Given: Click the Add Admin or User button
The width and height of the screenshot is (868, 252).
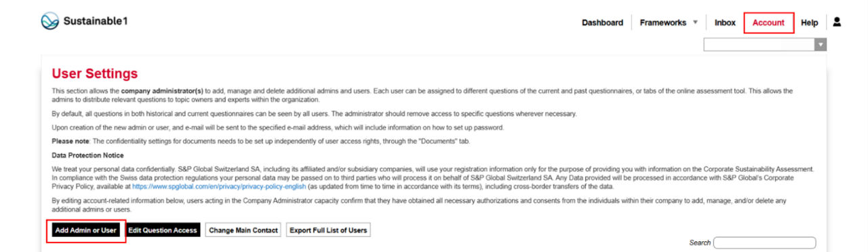Looking at the screenshot, I should tap(86, 230).
